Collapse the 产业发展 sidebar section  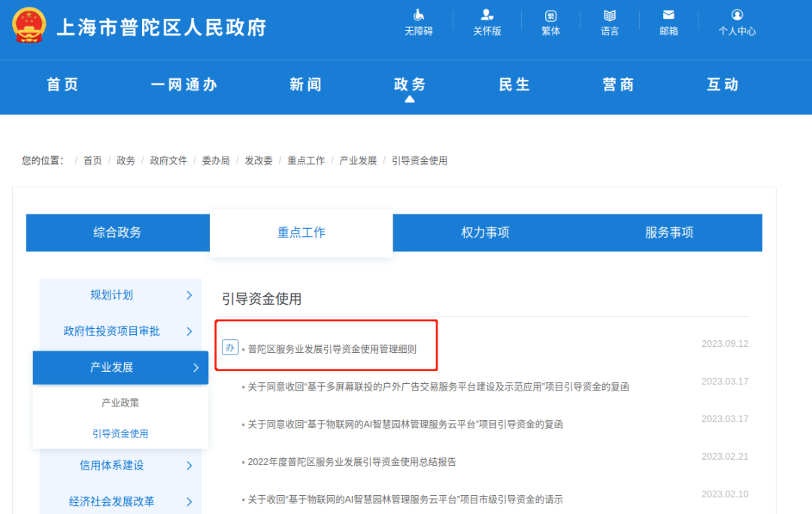195,368
